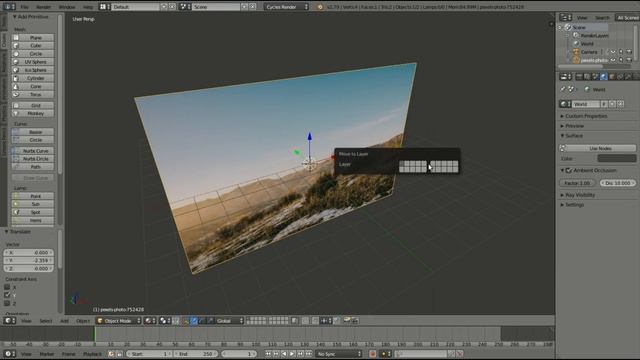Toggle pexels-photo object visibility eye
Viewport: 640px width, 360px height.
[x=613, y=60]
